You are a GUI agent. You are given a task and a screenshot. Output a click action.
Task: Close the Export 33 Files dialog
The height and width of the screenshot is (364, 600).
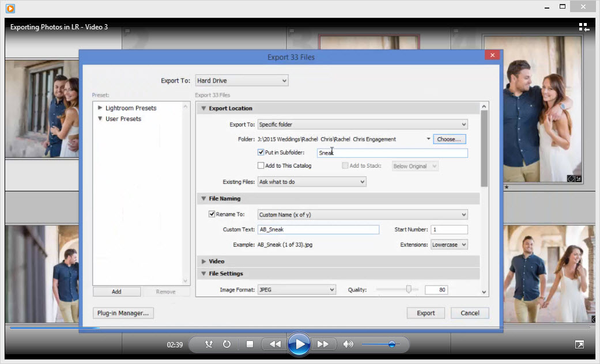coord(492,55)
